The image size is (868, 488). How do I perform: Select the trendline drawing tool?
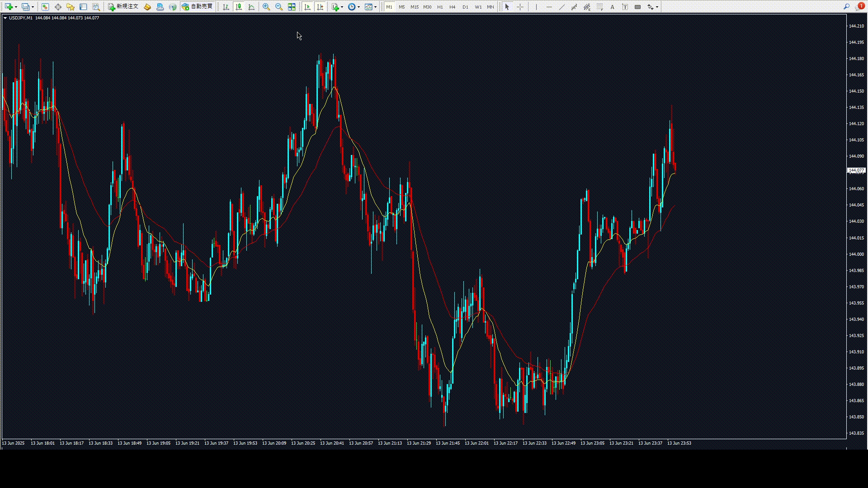pos(561,7)
